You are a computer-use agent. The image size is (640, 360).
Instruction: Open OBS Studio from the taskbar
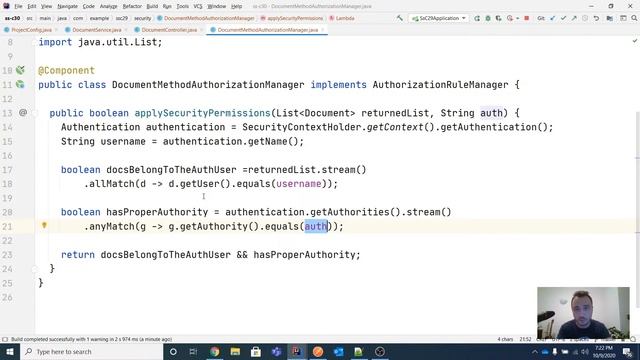coord(380,351)
